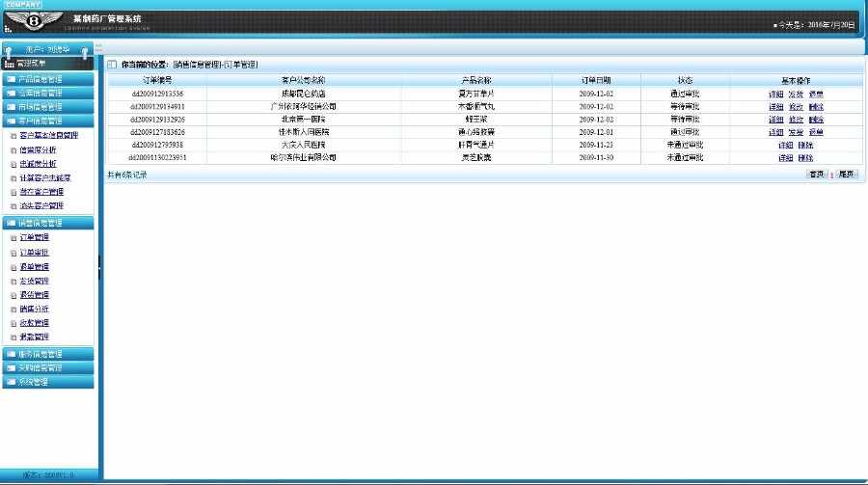Screen dimensions: 868x485
Task: Open 流失客户管理 in the sidebar
Action: point(41,206)
